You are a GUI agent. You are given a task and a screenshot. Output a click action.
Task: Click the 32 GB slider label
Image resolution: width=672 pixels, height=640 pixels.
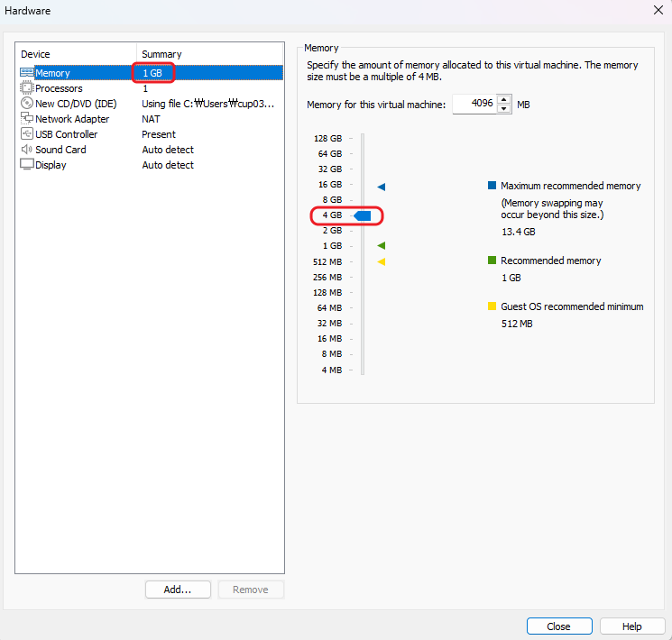click(x=330, y=169)
